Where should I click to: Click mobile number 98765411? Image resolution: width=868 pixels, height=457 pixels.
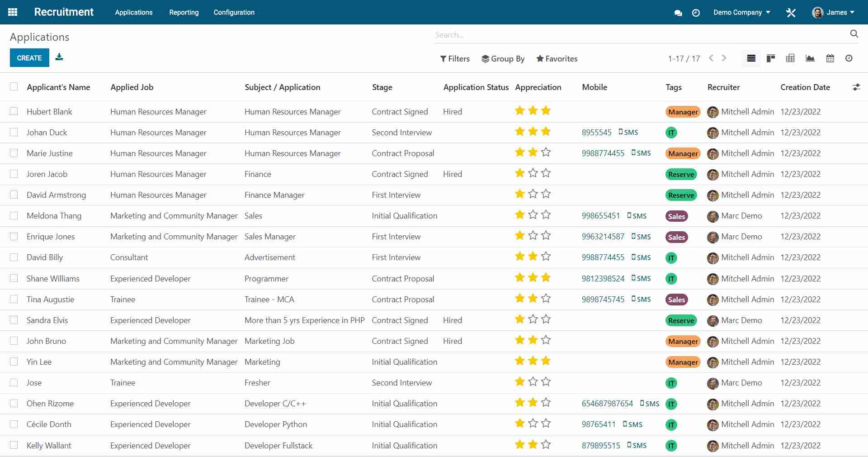tap(599, 424)
